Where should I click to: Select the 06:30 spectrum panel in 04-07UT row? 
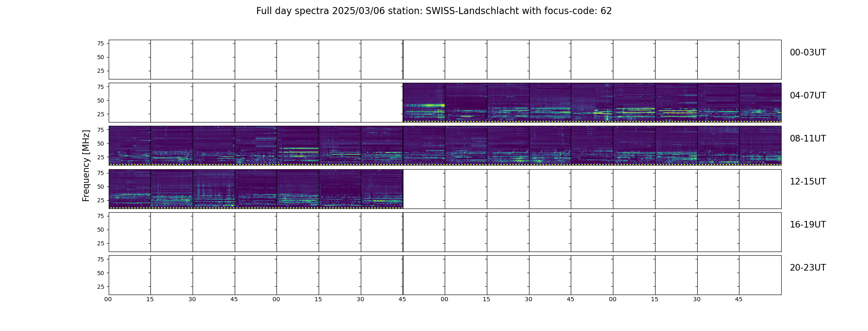point(550,103)
